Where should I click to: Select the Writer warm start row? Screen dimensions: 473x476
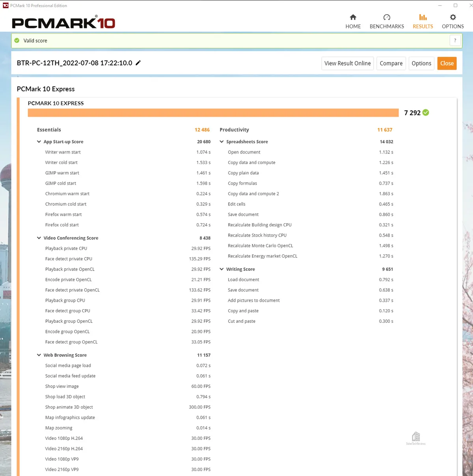click(128, 152)
